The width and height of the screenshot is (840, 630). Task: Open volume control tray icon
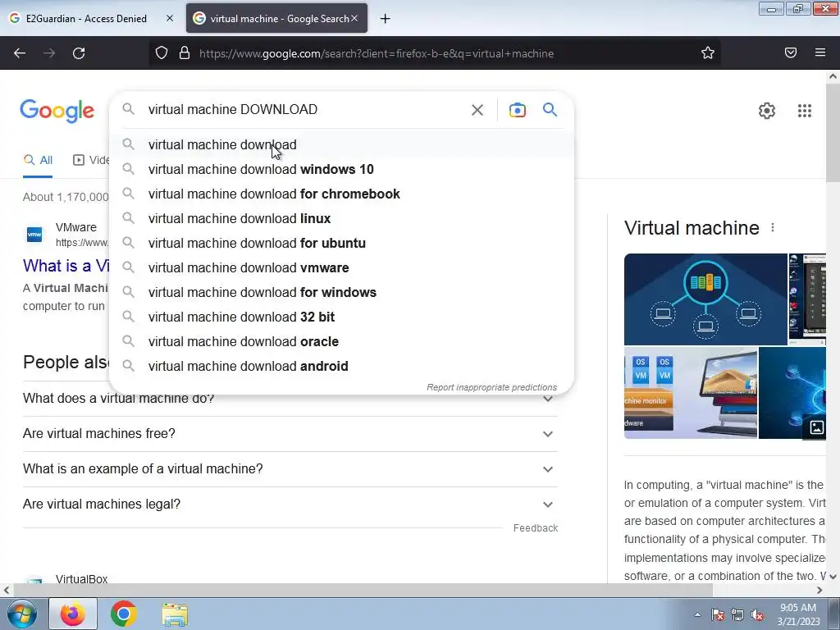757,614
